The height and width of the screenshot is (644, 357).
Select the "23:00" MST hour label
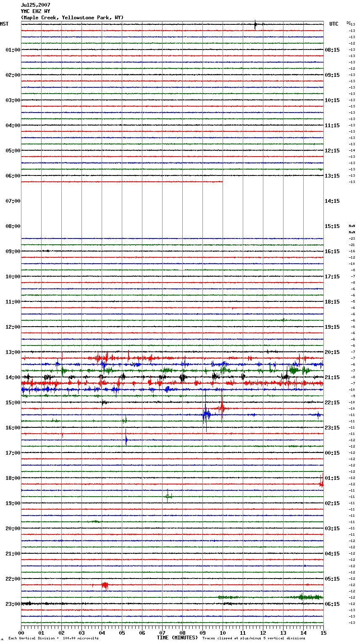click(x=13, y=604)
